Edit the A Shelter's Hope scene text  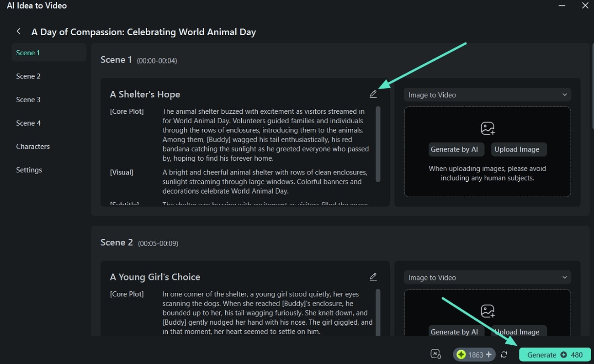pyautogui.click(x=373, y=94)
